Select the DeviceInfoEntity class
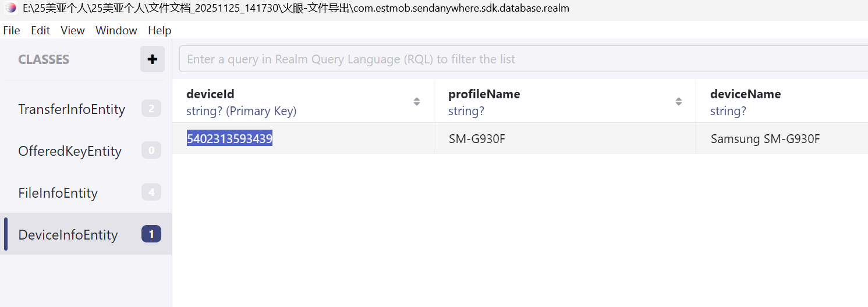Viewport: 868px width, 307px height. click(x=68, y=235)
